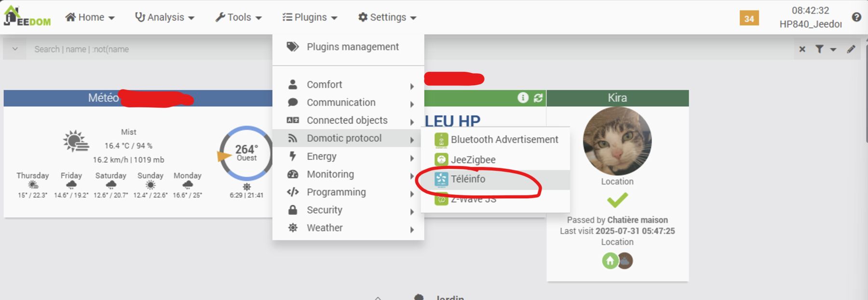Click the green home location icon

pos(610,261)
